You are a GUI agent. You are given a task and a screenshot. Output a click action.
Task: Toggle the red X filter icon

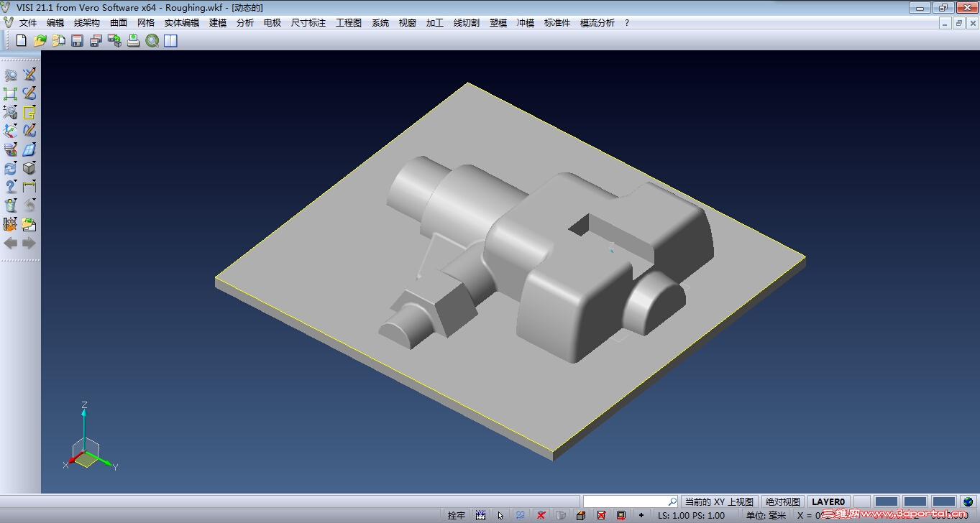click(x=541, y=515)
